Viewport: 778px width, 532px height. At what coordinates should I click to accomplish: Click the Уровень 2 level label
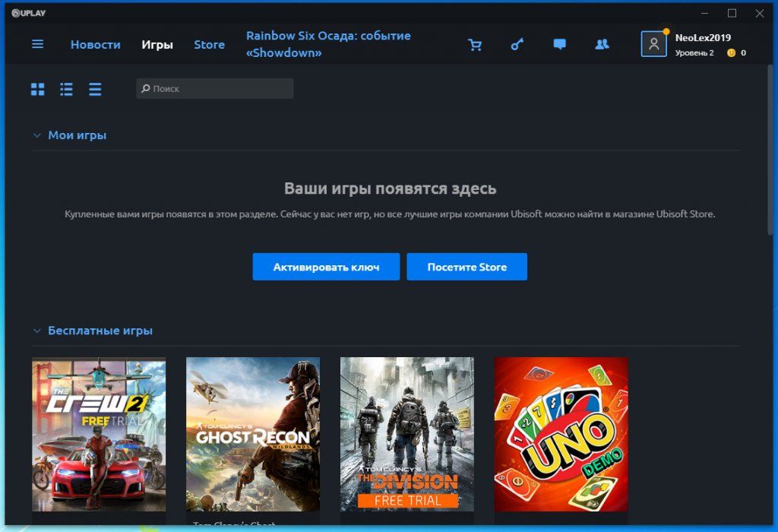click(x=694, y=52)
